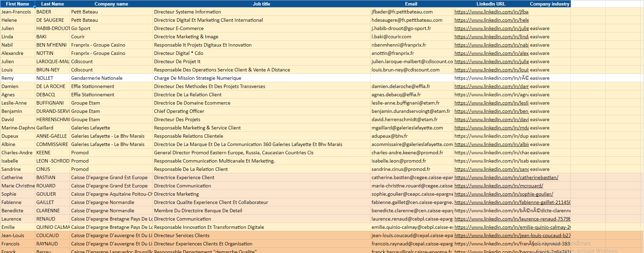Click the Chief Operating Officer job cell
The width and height of the screenshot is (644, 253).
tap(179, 111)
